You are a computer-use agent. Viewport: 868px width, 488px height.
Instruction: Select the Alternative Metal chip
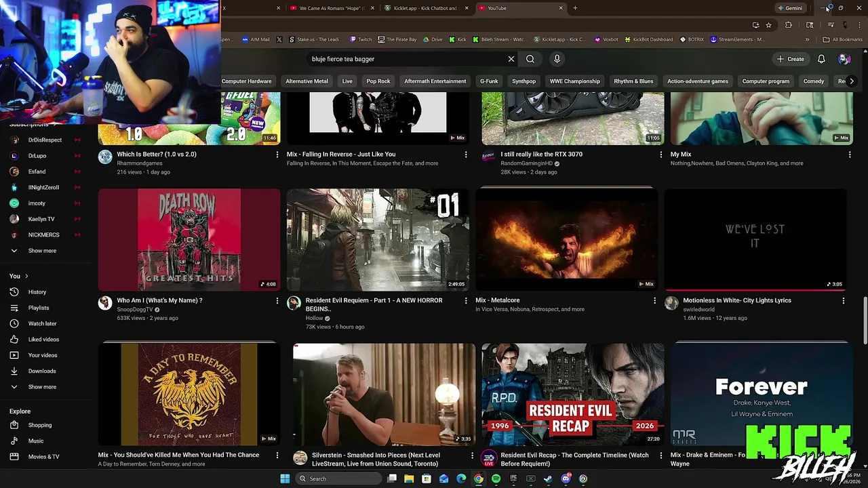tap(307, 81)
